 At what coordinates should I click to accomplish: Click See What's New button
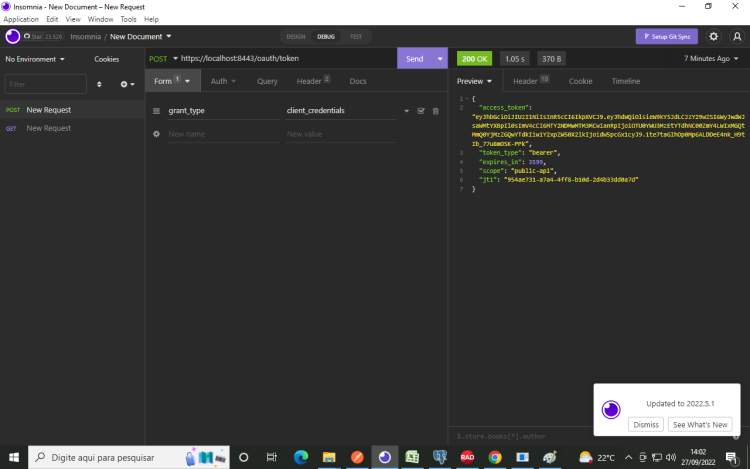[700, 425]
